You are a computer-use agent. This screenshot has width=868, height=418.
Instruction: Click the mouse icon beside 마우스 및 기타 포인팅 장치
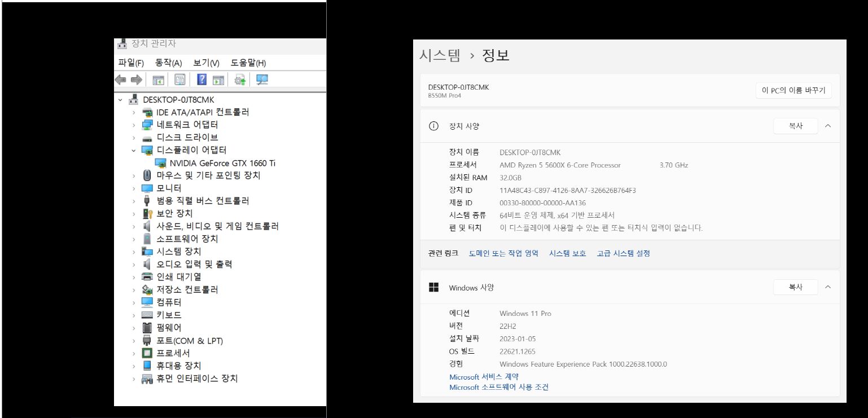click(147, 175)
